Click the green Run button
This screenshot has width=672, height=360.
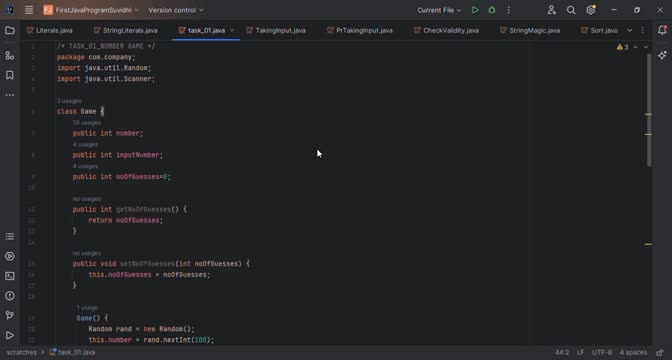pyautogui.click(x=475, y=10)
